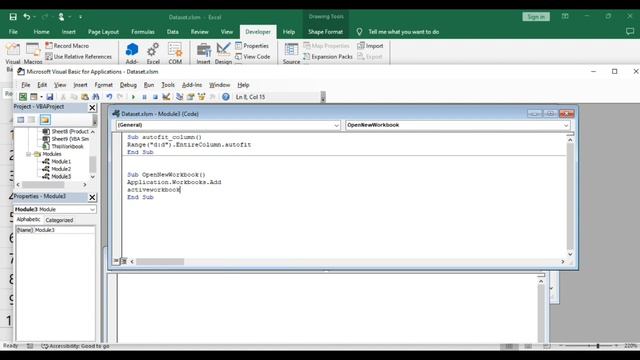Run Sub with the green play icon
This screenshot has height=360, width=640.
(x=133, y=97)
